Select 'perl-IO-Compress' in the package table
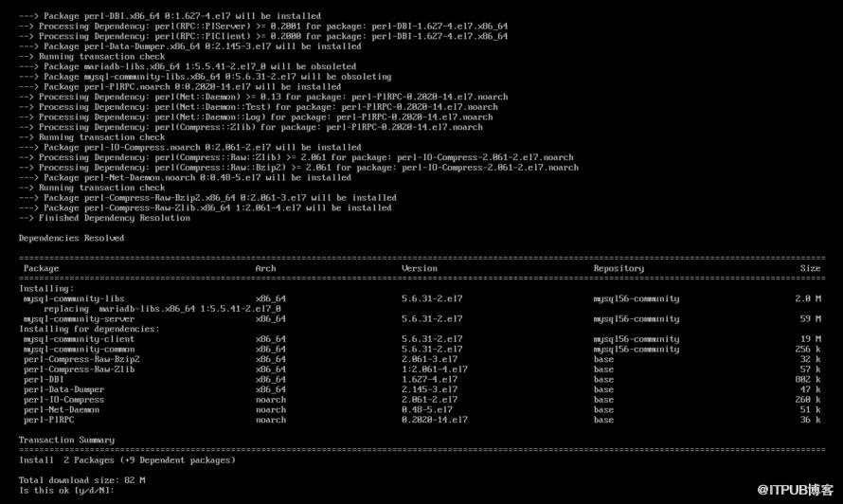 tap(63, 400)
